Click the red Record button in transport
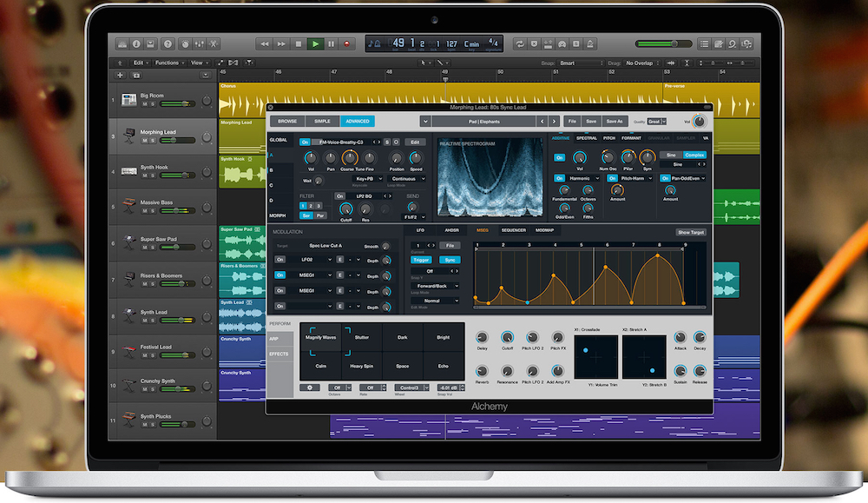Image resolution: width=868 pixels, height=503 pixels. coord(347,42)
